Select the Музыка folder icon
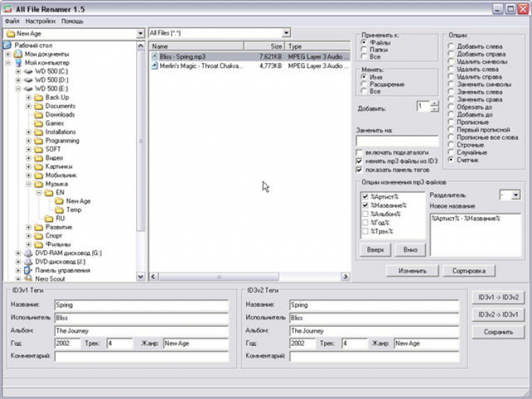Image resolution: width=532 pixels, height=399 pixels. click(39, 184)
